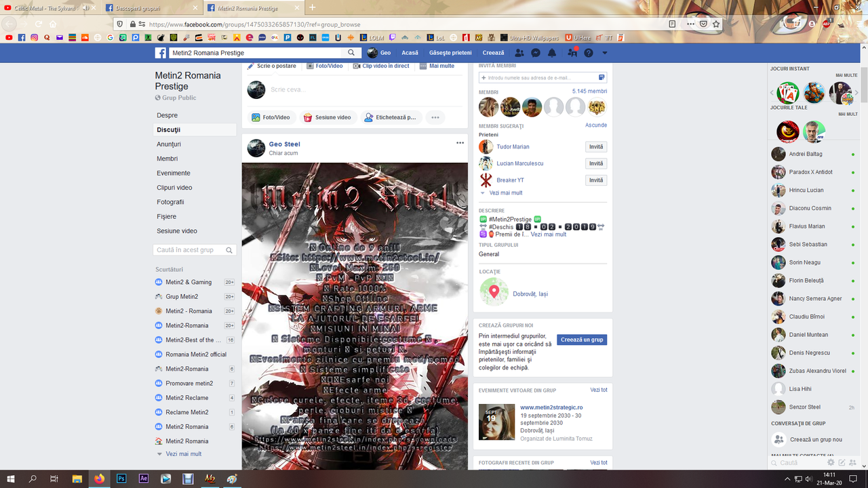Click the invite-by-email input field
The image size is (868, 488).
coord(542,78)
